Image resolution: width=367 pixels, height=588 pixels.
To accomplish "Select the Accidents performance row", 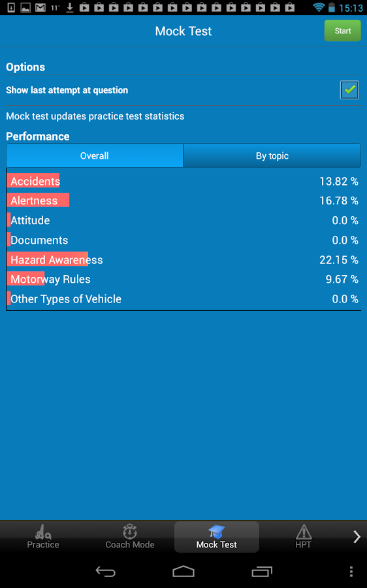I will [x=183, y=181].
